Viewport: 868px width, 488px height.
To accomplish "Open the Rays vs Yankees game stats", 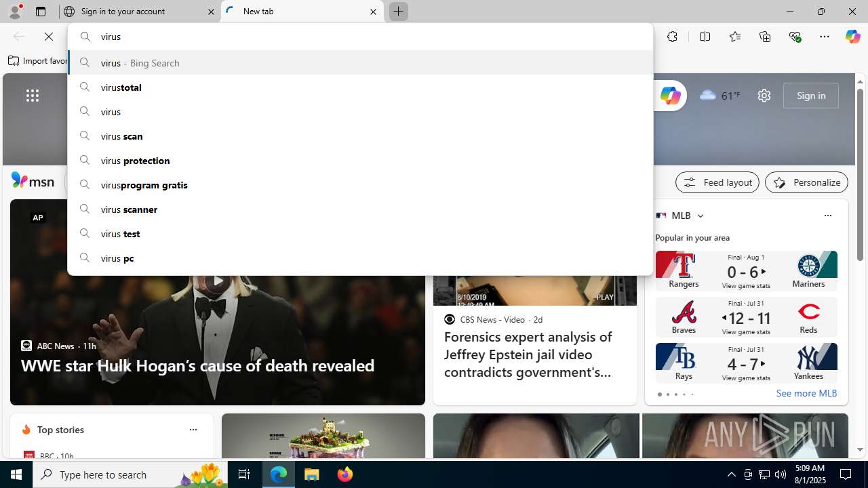I will pyautogui.click(x=746, y=363).
